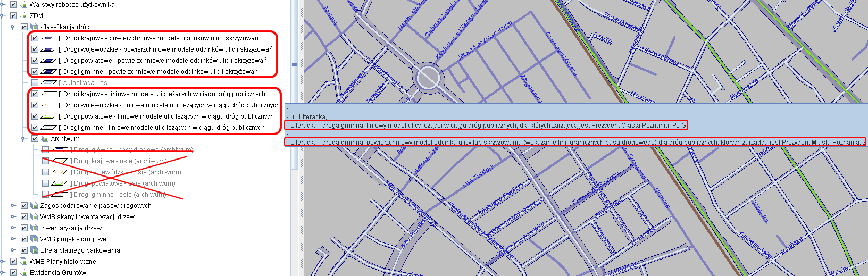Expand the WMS Plany historyczne node

click(x=3, y=262)
